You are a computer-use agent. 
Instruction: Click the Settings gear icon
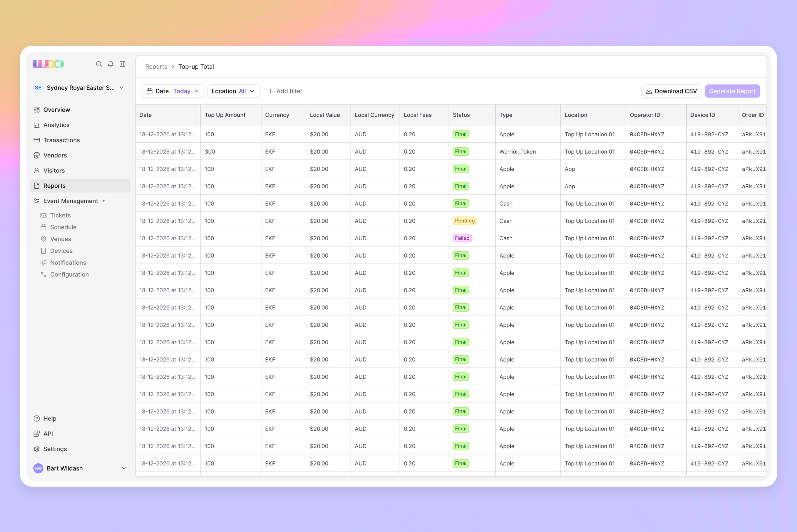37,449
